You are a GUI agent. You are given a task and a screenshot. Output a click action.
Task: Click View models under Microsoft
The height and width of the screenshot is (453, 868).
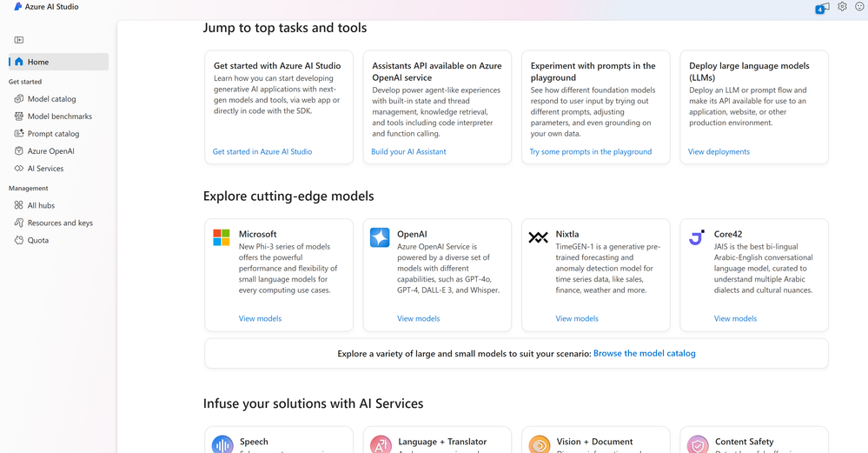pos(260,318)
